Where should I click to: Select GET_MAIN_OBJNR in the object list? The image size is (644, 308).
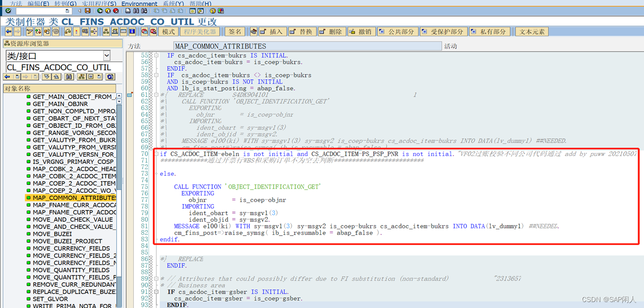tap(60, 104)
